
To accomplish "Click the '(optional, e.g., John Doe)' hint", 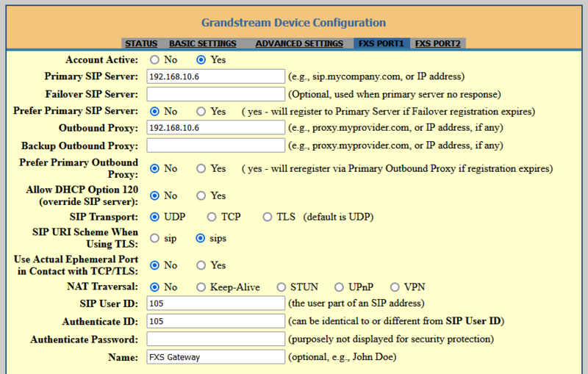I will 342,357.
